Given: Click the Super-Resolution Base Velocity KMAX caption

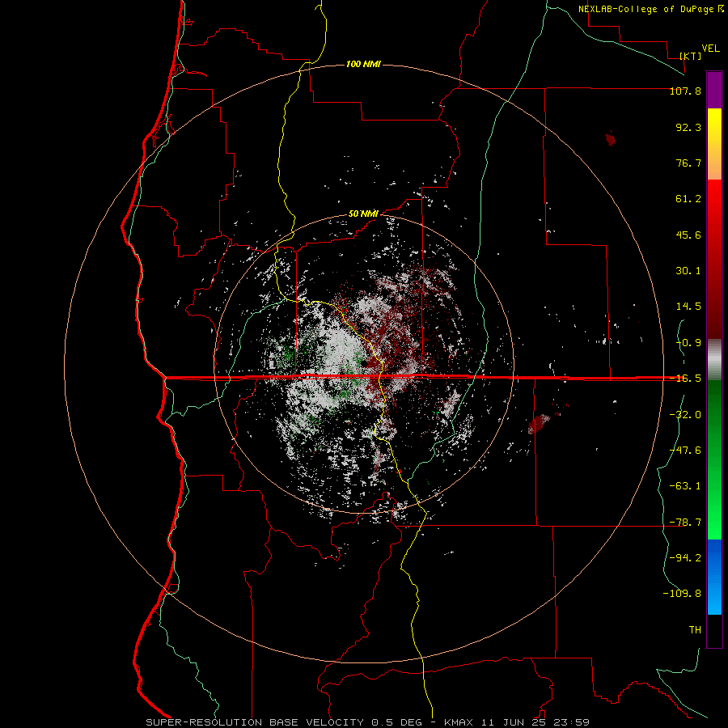Looking at the screenshot, I should [368, 722].
